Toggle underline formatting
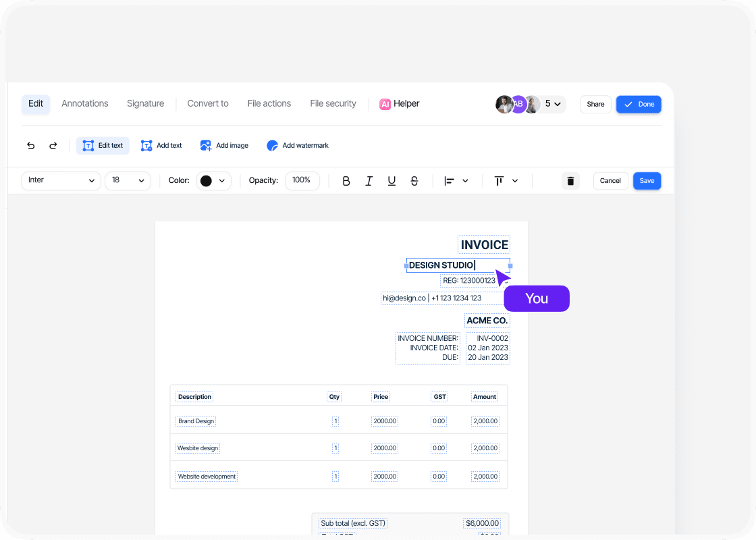 pos(391,181)
